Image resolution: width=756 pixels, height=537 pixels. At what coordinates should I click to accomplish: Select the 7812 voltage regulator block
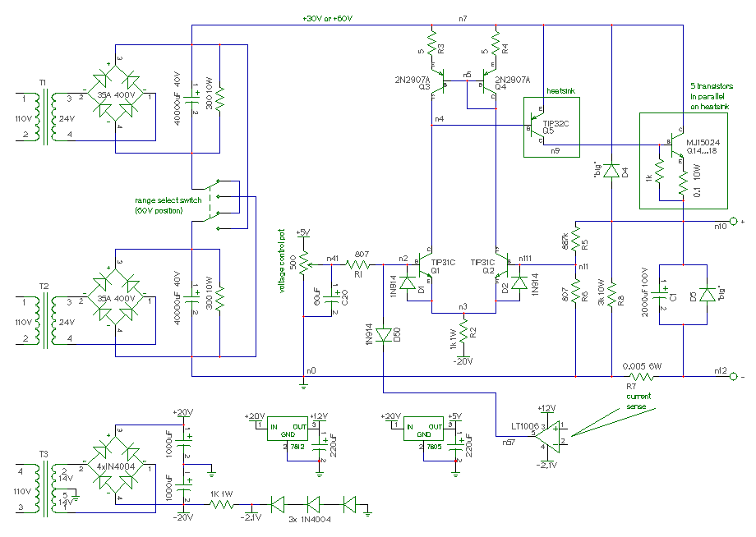288,428
